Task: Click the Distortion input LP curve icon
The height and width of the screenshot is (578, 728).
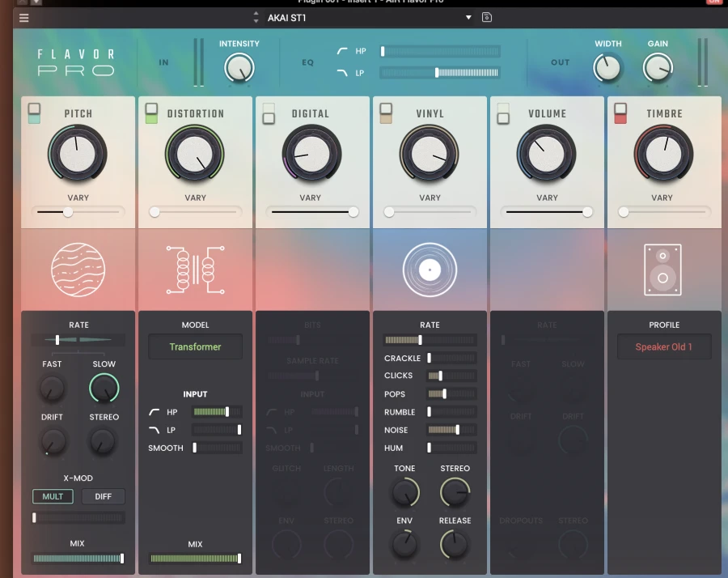Action: 154,430
